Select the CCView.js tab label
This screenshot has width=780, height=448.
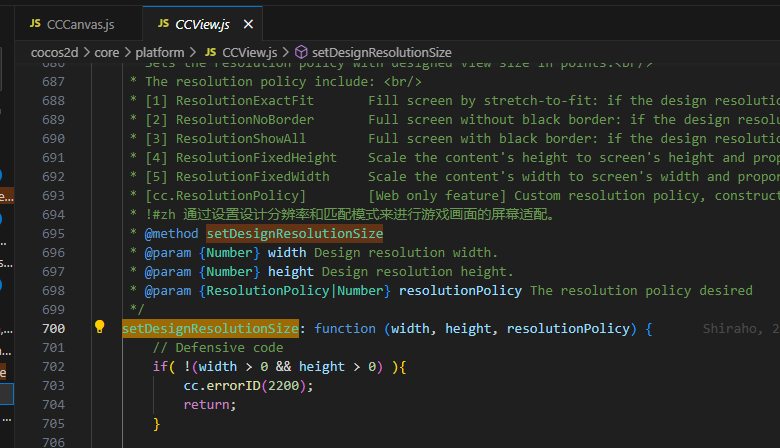[204, 23]
